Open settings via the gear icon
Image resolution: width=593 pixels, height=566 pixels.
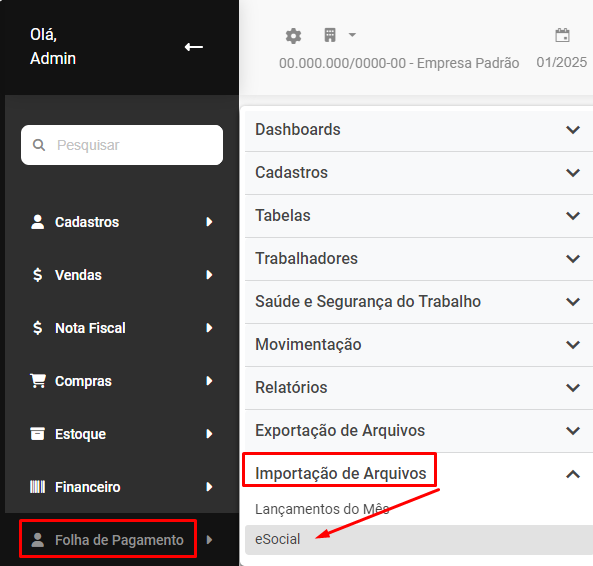click(x=293, y=36)
